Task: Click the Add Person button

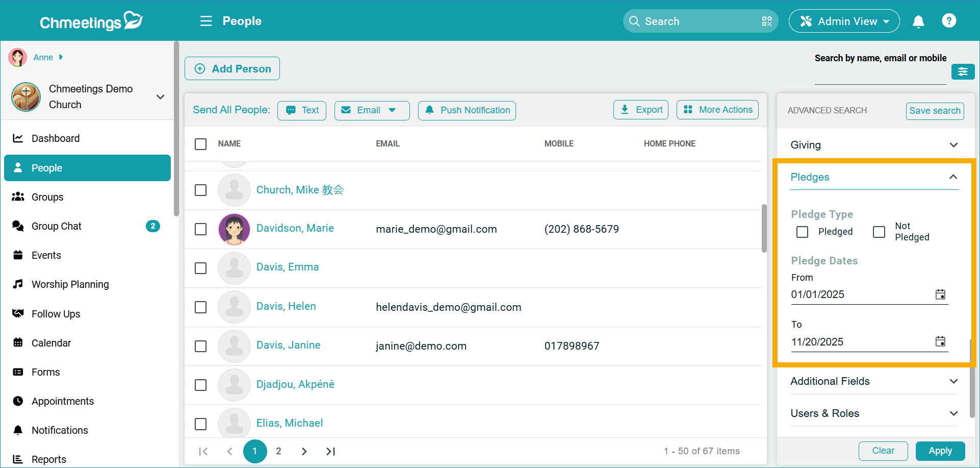Action: point(232,69)
